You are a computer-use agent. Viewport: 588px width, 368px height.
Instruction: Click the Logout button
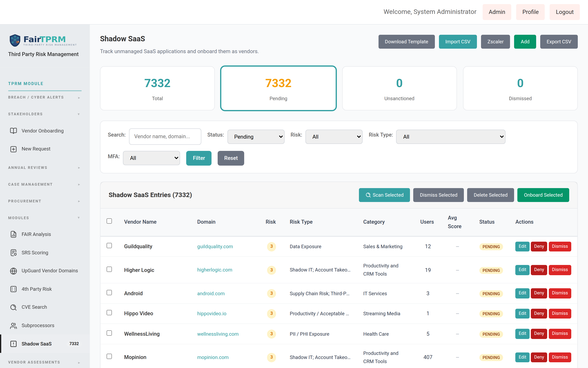(x=565, y=12)
